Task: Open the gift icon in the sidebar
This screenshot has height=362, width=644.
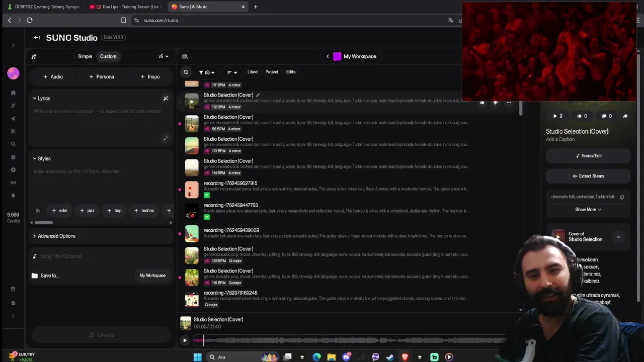Action: pos(13,289)
